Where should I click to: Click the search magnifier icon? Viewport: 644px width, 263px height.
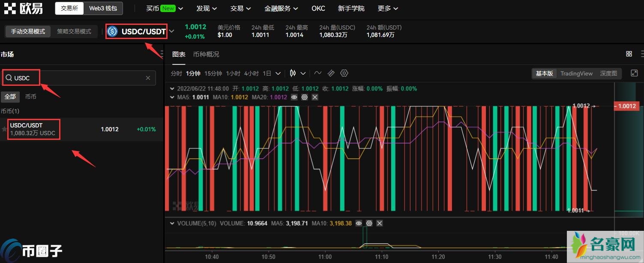click(x=9, y=78)
